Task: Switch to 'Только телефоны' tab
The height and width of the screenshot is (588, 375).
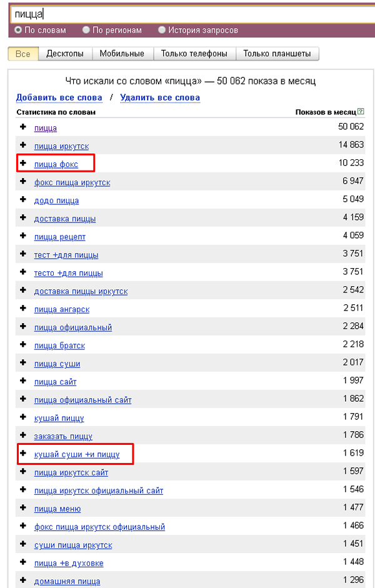Action: [x=194, y=54]
